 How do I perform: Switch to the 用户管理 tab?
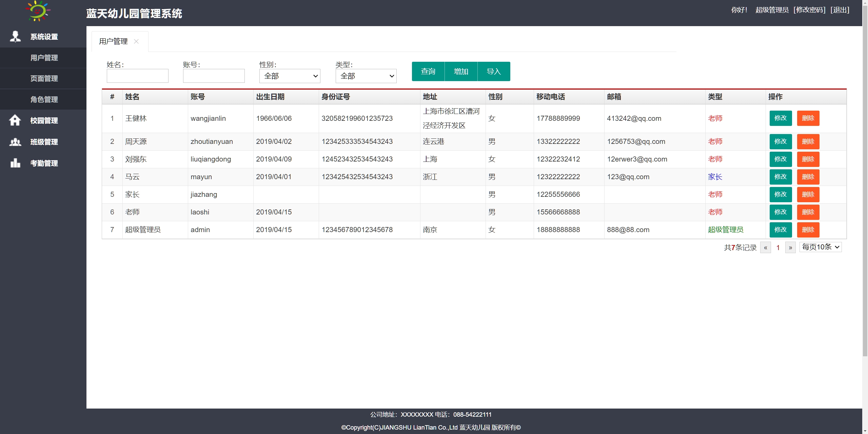(113, 41)
